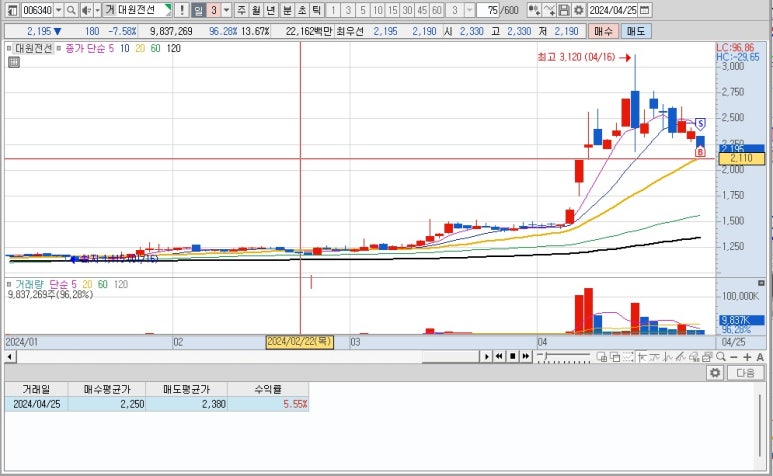Click the 대원전선 chart label
Viewport: 773px width, 476px height.
coord(34,48)
